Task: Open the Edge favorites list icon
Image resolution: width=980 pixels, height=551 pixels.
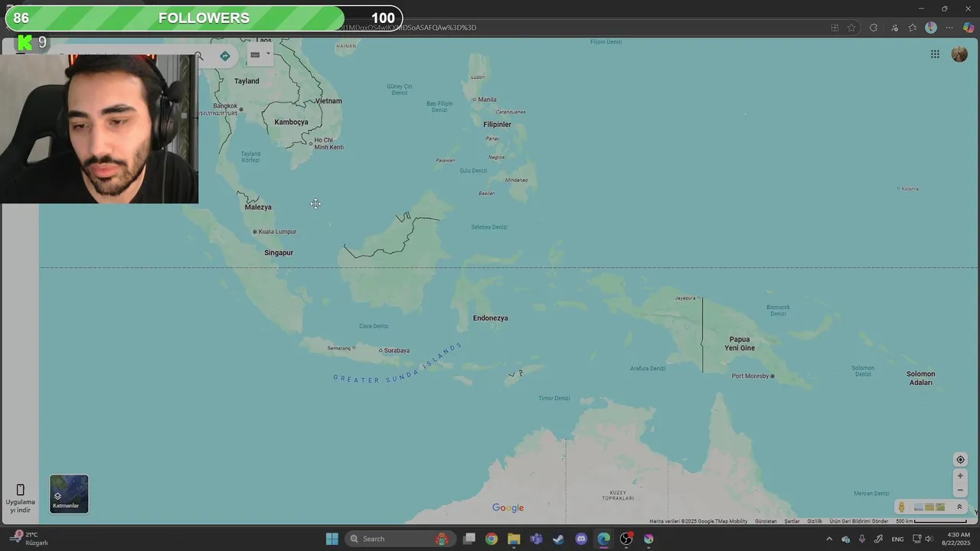Action: tap(912, 28)
